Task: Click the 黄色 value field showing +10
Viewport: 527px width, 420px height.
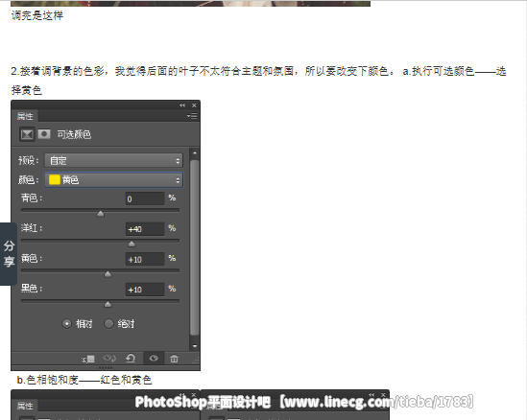Action: point(145,259)
